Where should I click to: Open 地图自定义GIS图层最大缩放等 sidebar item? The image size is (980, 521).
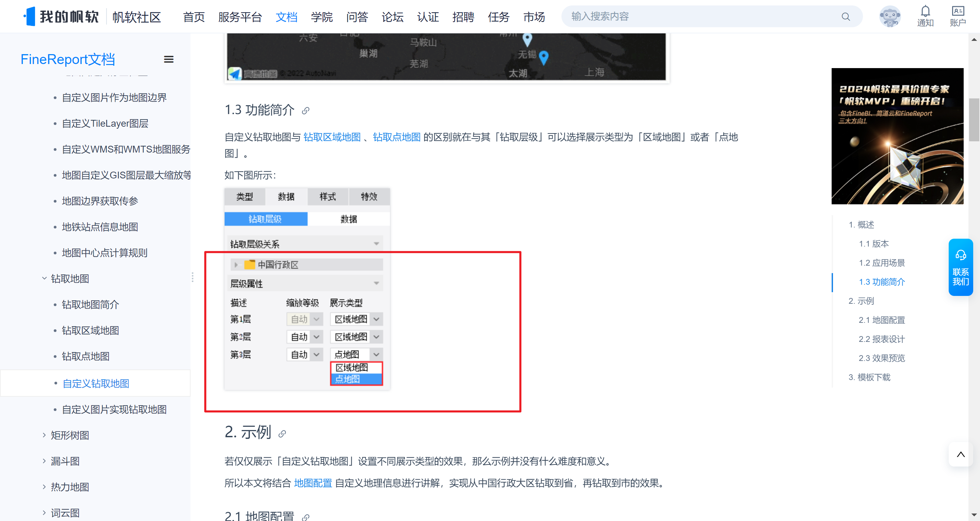click(x=126, y=175)
